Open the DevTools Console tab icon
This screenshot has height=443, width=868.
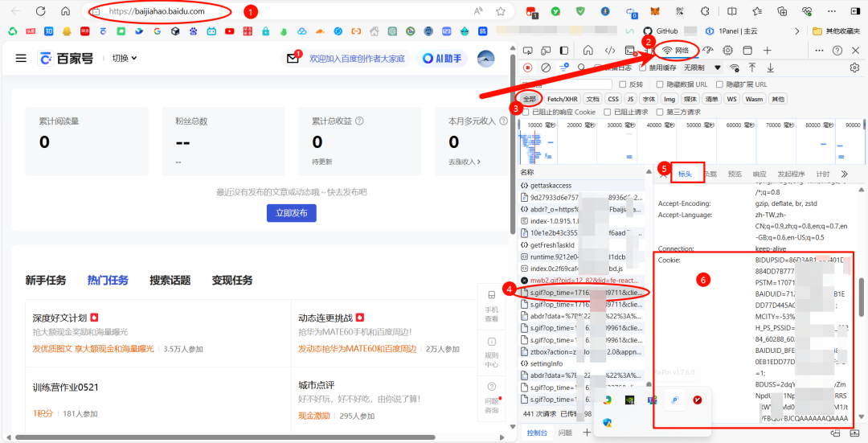click(630, 51)
